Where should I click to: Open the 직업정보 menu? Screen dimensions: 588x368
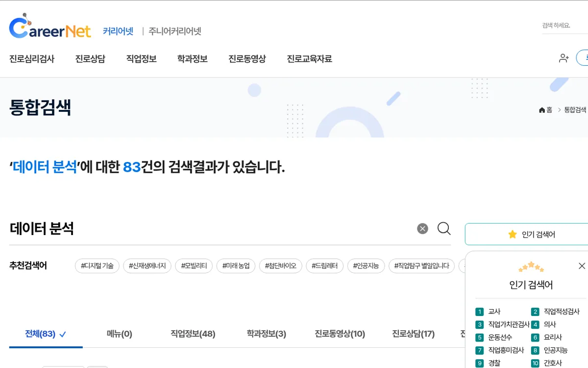[141, 59]
